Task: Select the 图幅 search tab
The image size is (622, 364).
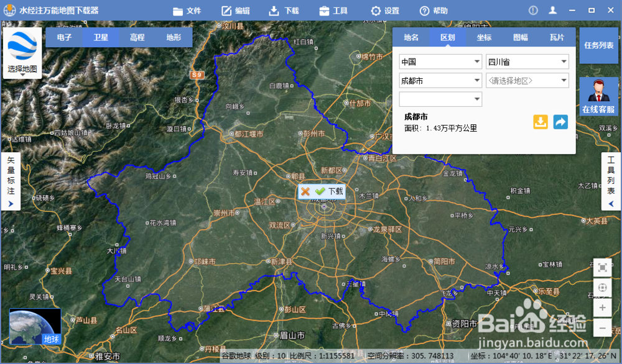Action: pyautogui.click(x=521, y=37)
